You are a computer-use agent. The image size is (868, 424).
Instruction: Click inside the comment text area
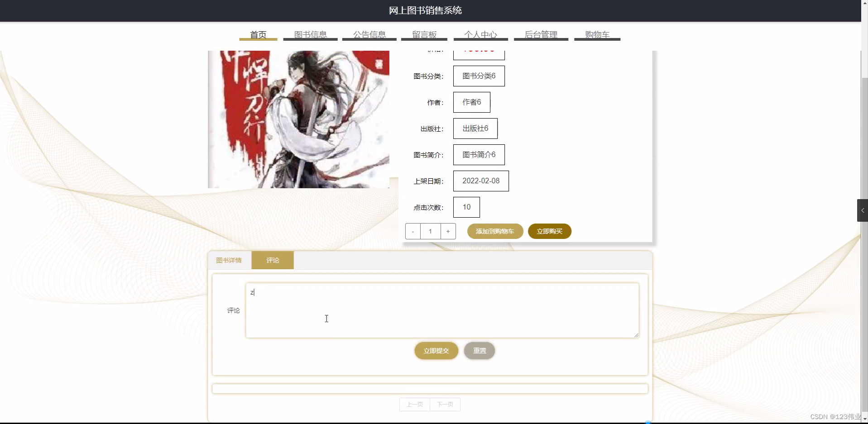pyautogui.click(x=442, y=310)
